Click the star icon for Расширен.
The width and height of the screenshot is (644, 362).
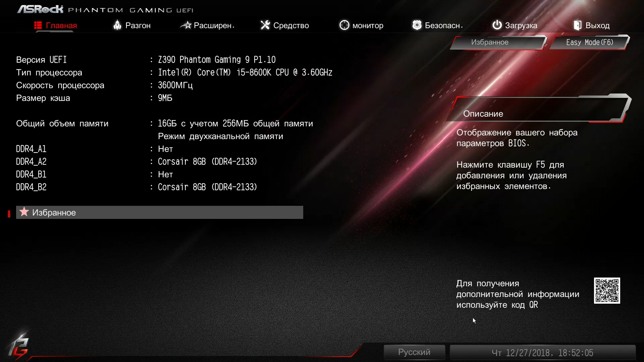tap(186, 25)
